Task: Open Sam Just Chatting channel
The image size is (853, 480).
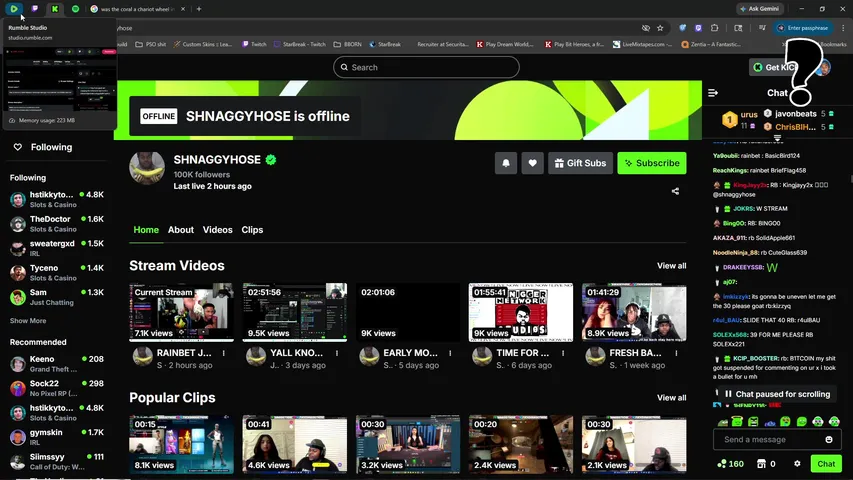Action: (x=57, y=297)
